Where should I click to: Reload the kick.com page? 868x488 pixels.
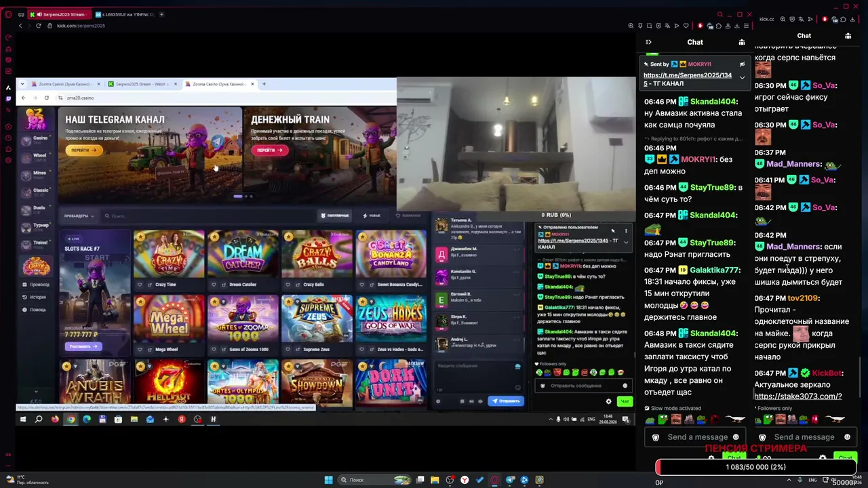[39, 26]
